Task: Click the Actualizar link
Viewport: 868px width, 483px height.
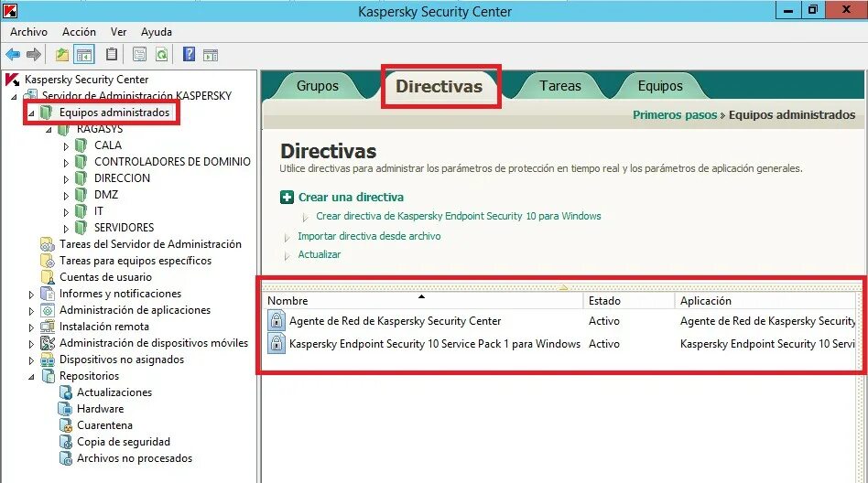Action: [x=320, y=254]
